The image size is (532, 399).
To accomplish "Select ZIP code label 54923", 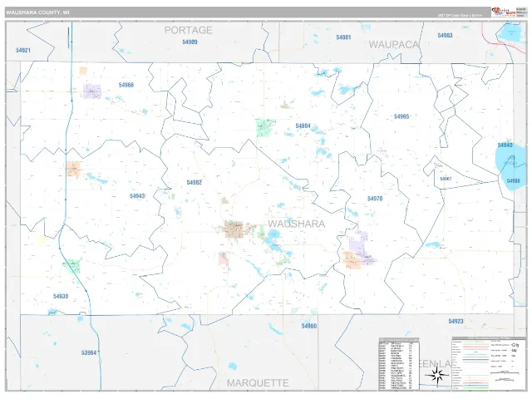I will (456, 322).
